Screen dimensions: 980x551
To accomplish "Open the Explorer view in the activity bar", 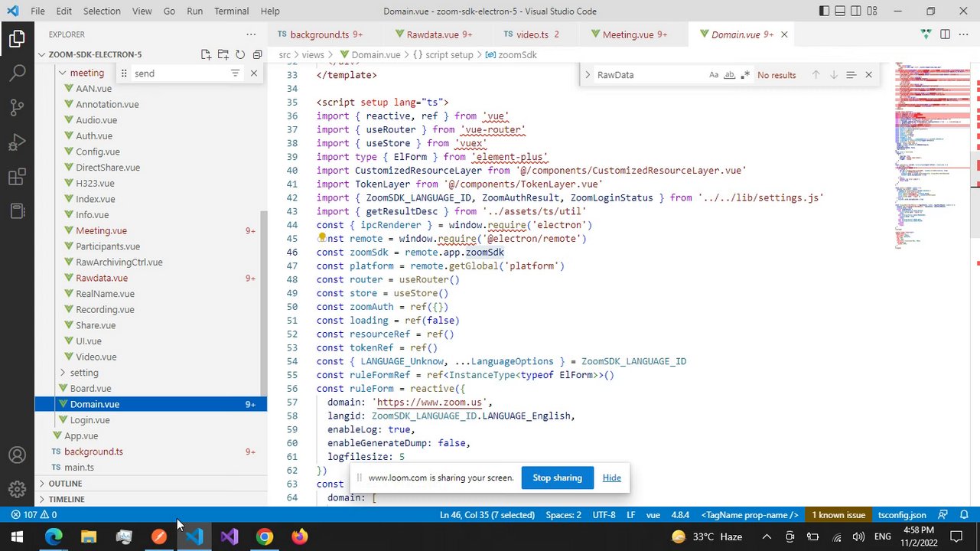I will (x=17, y=39).
